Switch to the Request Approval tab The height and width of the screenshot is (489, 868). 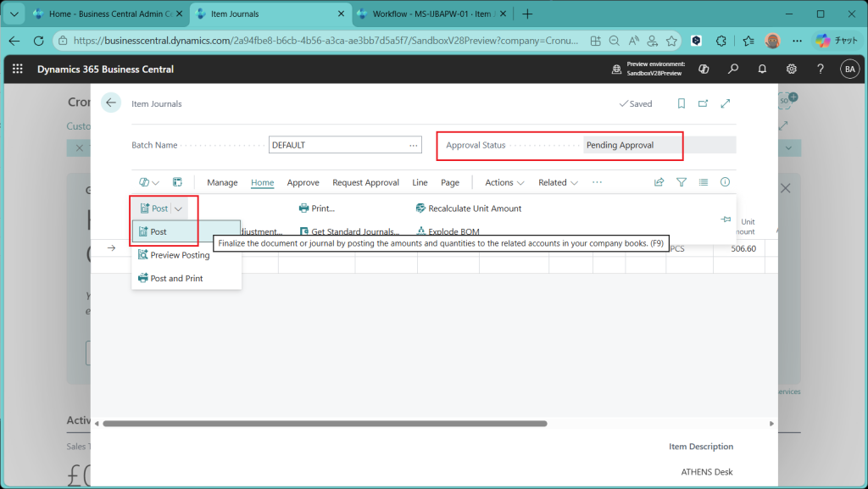point(365,182)
